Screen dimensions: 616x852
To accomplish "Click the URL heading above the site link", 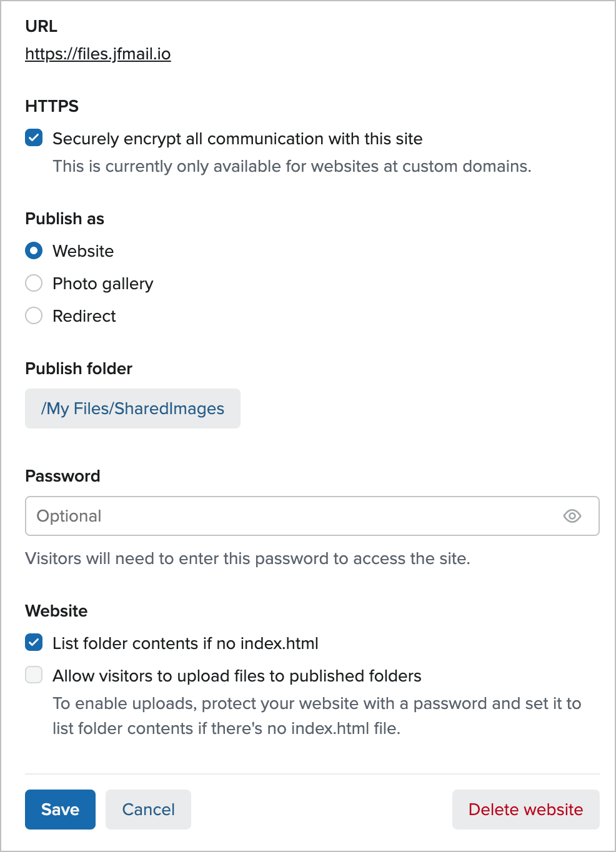I will point(41,26).
